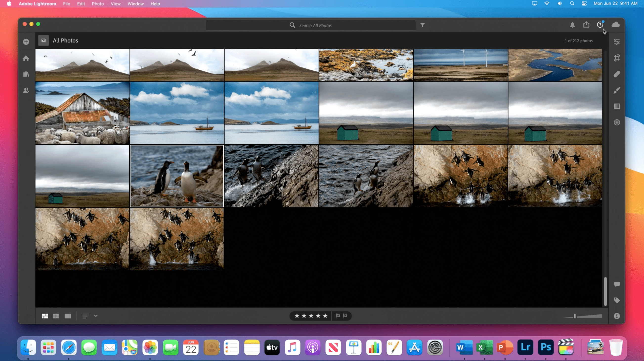The width and height of the screenshot is (644, 361).
Task: Toggle the flag as Rejected button
Action: (x=345, y=316)
